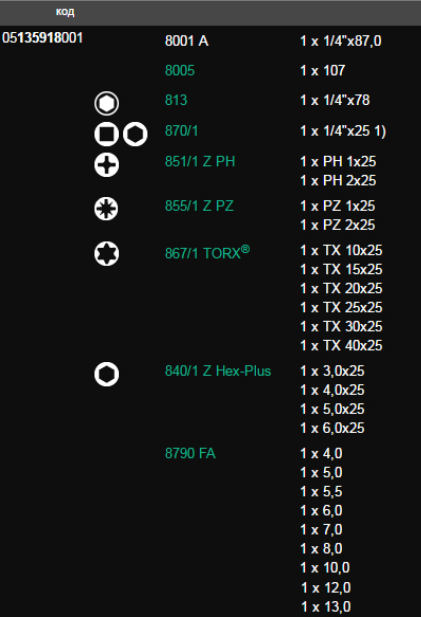Open the 813 product link
Image resolution: width=421 pixels, height=617 pixels.
(x=176, y=100)
